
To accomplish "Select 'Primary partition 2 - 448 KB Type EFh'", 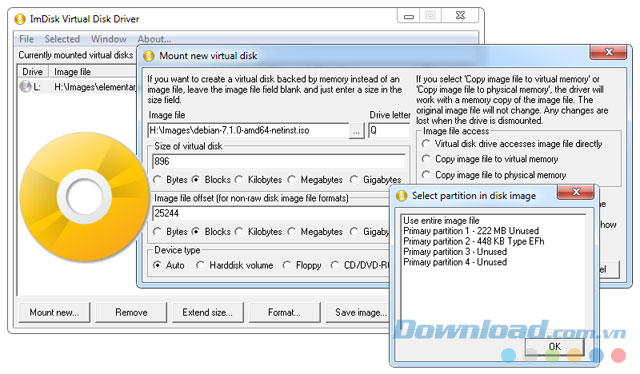I will point(473,241).
